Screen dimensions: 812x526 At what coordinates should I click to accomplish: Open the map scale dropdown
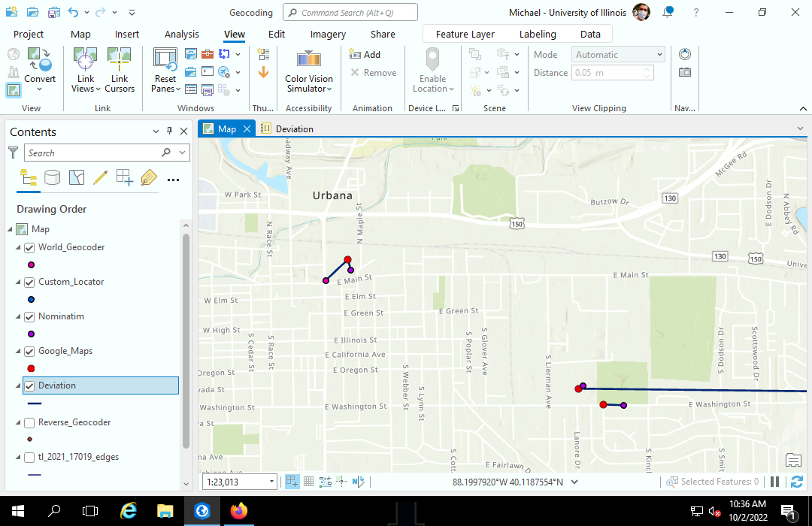pos(271,482)
